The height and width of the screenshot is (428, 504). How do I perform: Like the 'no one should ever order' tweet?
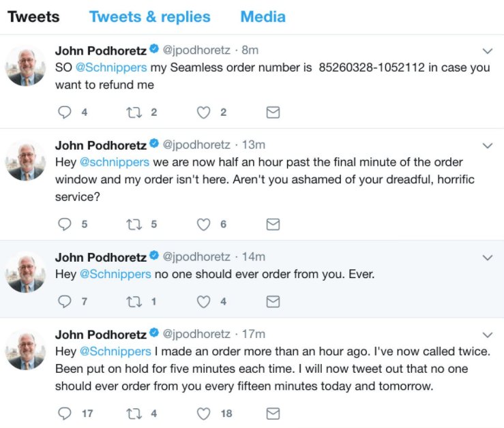203,301
